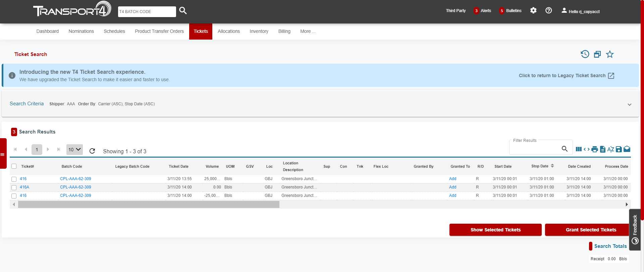The height and width of the screenshot is (272, 644).
Task: Open the search history clock icon
Action: [x=585, y=54]
